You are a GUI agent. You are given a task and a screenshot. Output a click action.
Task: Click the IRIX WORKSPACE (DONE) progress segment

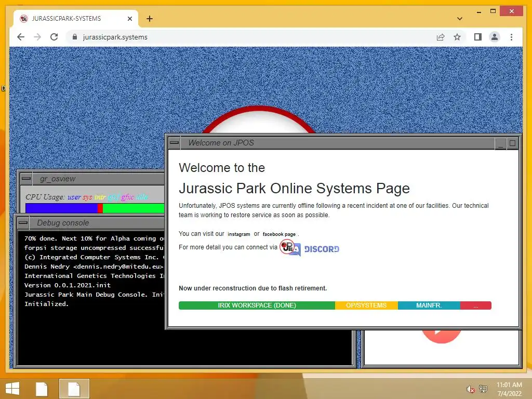coord(257,305)
